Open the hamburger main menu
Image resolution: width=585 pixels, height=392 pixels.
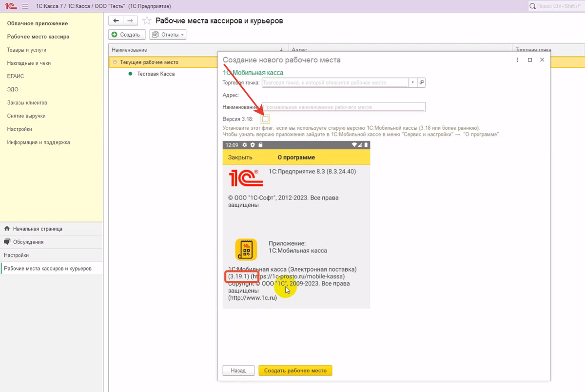pyautogui.click(x=25, y=6)
